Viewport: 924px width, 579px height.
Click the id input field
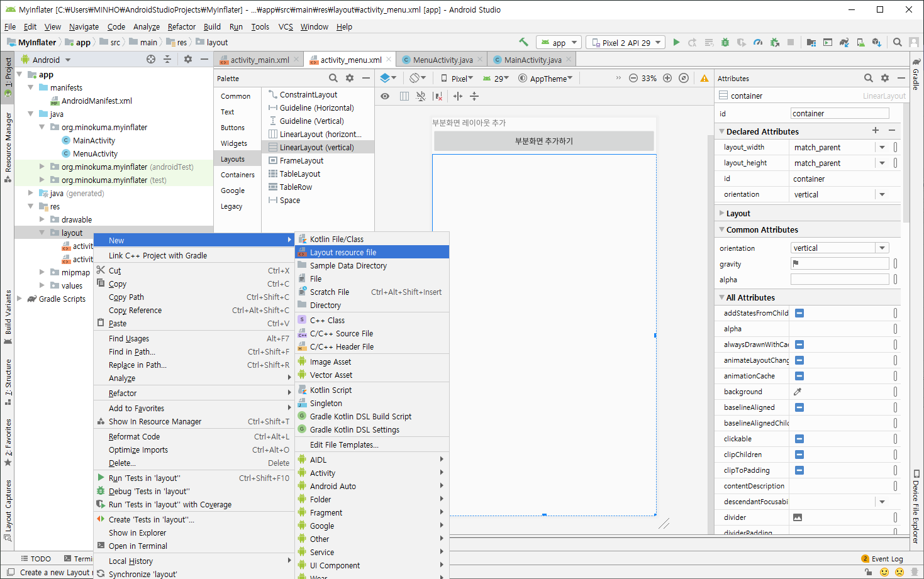click(840, 113)
